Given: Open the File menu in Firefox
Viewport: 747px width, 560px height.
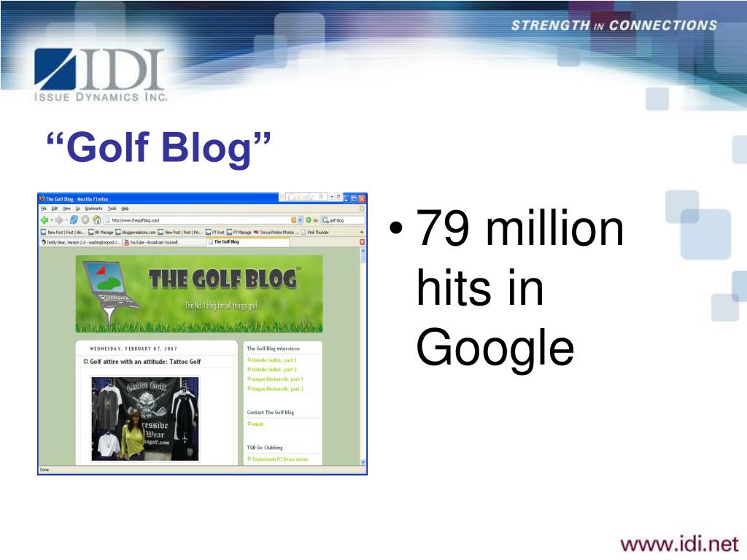Looking at the screenshot, I should click(x=43, y=209).
